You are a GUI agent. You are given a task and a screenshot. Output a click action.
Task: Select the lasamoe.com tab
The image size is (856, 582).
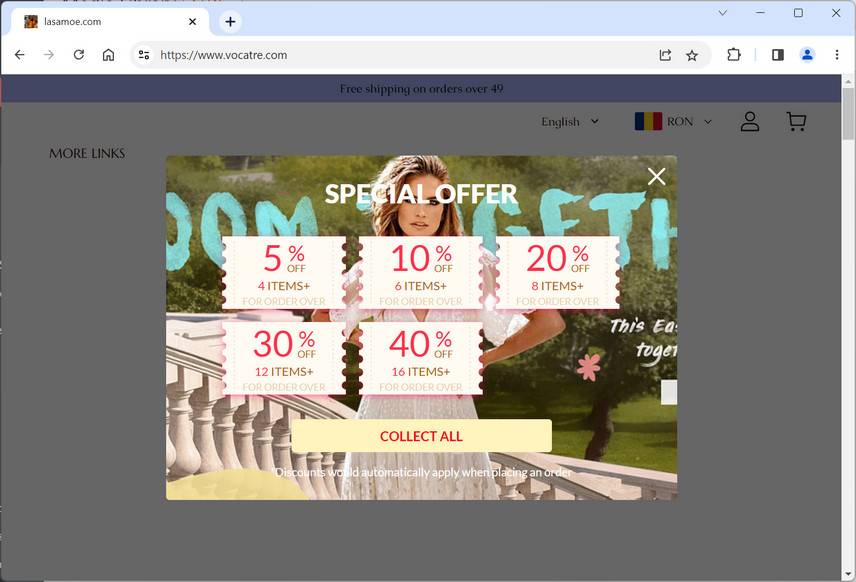point(109,21)
